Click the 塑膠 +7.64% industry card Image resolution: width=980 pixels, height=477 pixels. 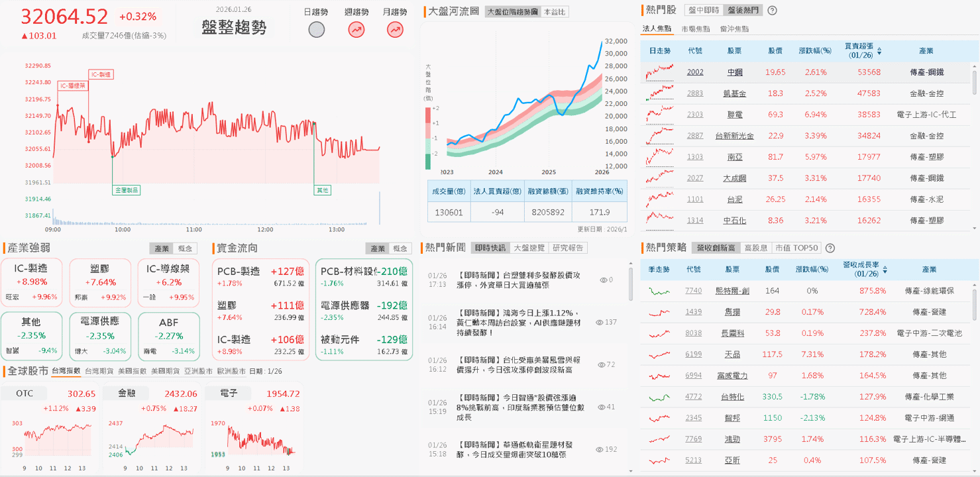pos(100,283)
